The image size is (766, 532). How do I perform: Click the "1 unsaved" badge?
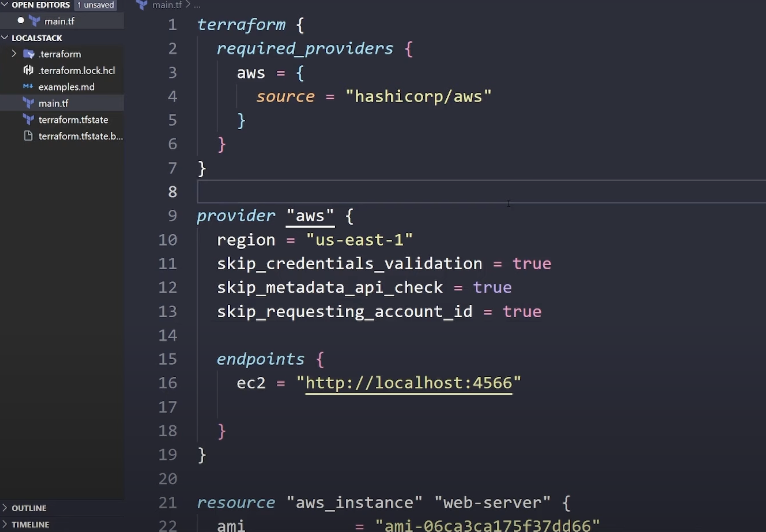pos(95,5)
